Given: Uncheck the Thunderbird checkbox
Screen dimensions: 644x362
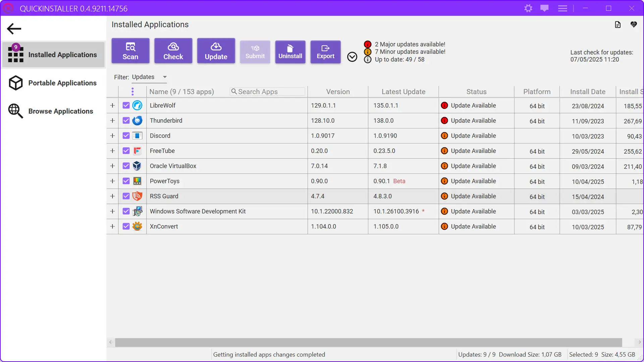Looking at the screenshot, I should pyautogui.click(x=126, y=120).
